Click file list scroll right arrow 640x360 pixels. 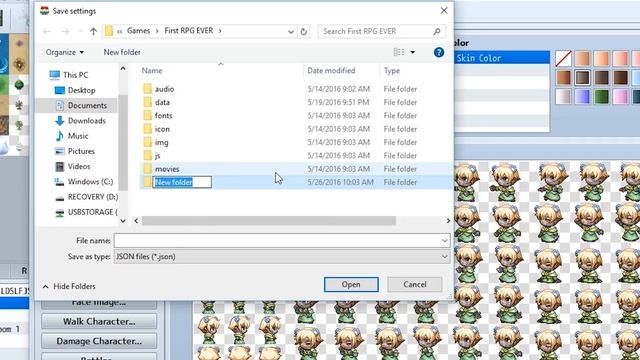(448, 221)
